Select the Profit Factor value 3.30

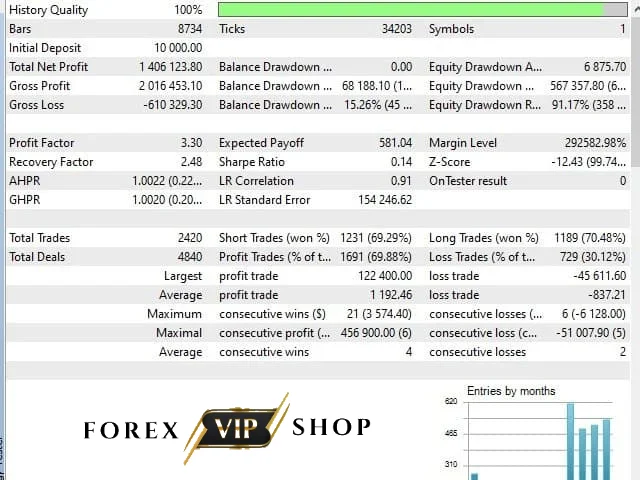191,143
